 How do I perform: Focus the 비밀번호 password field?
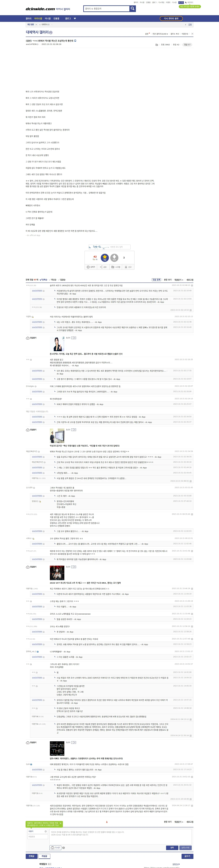(x=38, y=837)
